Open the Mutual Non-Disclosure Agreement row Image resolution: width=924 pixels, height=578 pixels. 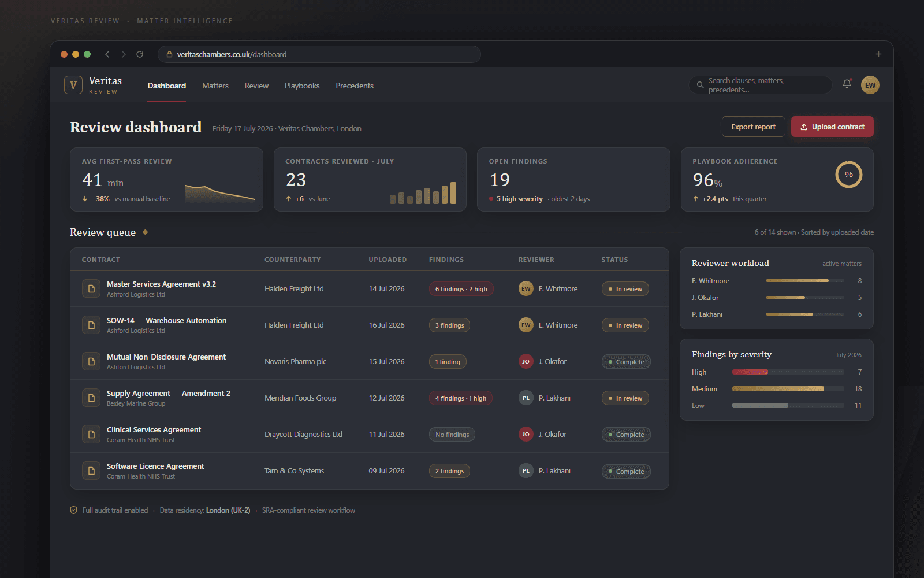point(370,361)
